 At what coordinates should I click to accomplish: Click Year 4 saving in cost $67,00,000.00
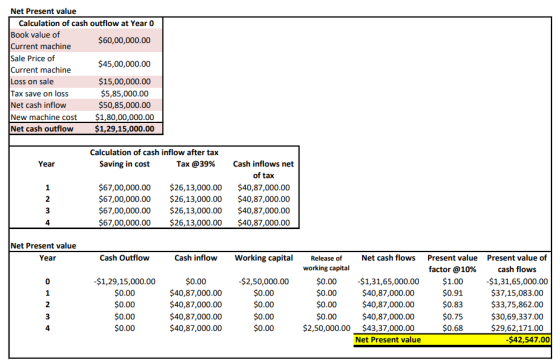pos(124,223)
